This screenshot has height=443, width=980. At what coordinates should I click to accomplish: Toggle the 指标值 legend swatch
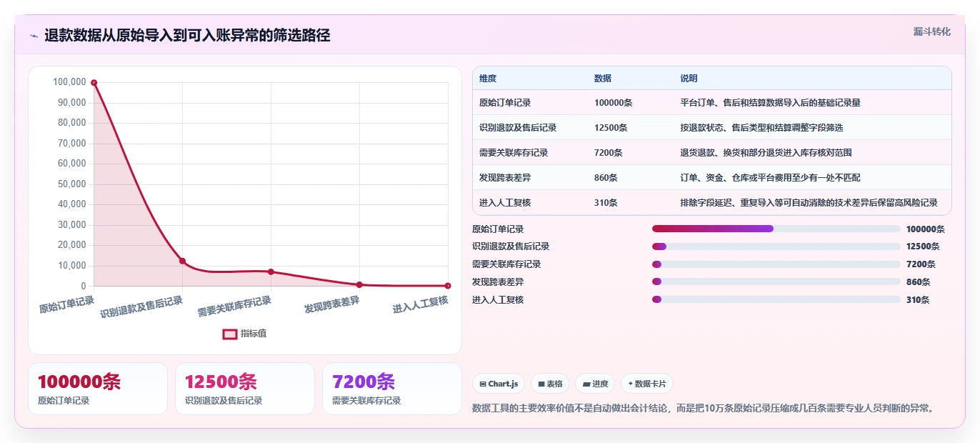coord(229,334)
